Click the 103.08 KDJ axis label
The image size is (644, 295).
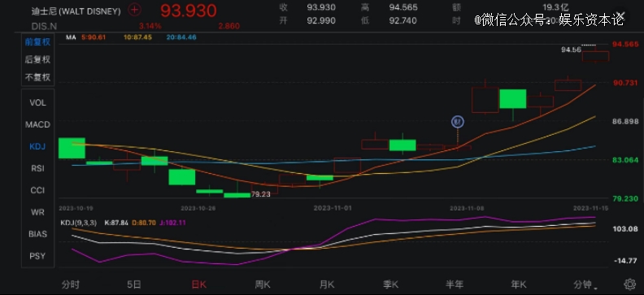[x=626, y=229]
